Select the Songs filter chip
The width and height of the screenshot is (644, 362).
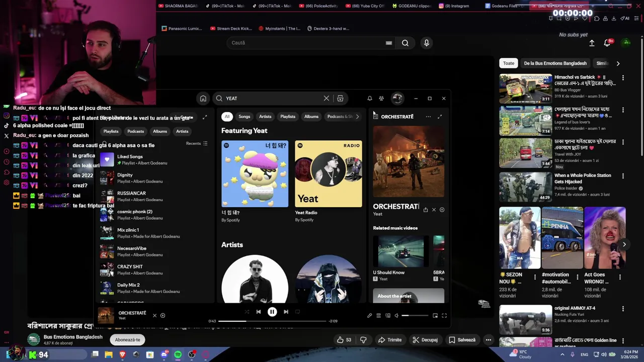point(245,117)
